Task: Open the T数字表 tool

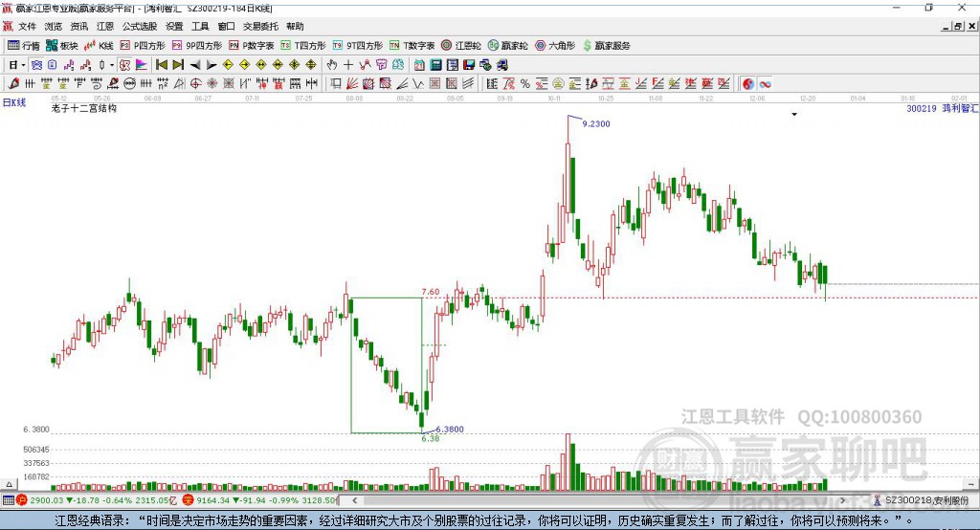Action: pos(412,46)
